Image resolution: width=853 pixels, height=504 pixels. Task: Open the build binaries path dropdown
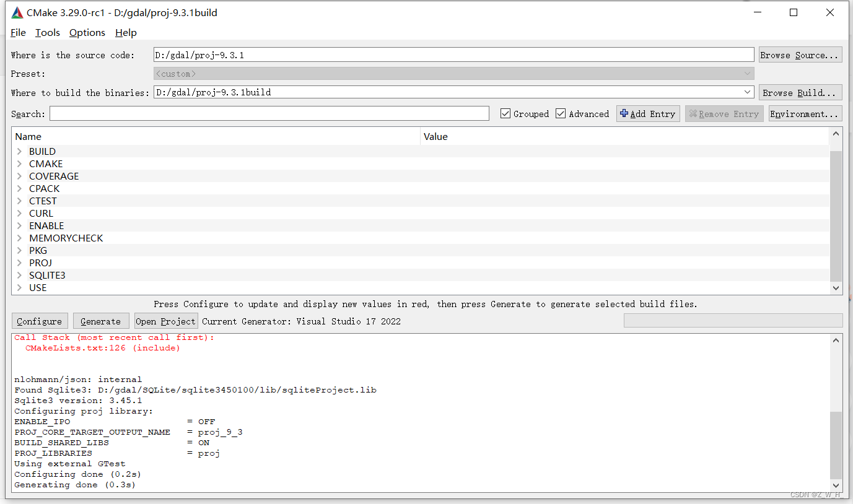[x=747, y=92]
